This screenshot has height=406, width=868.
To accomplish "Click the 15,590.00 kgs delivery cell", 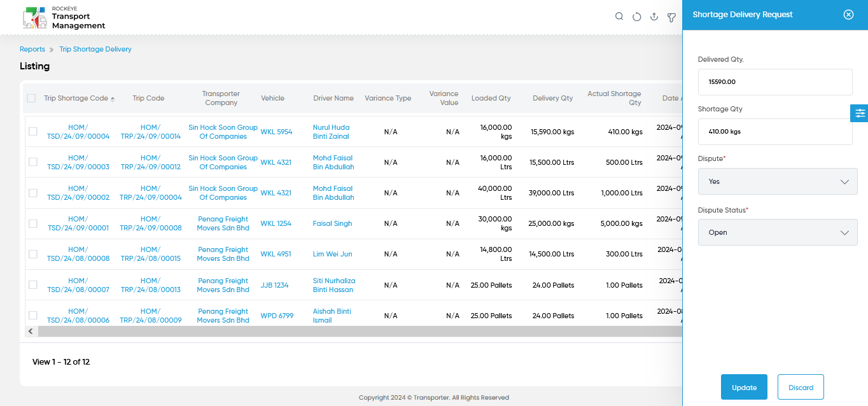I will [552, 132].
